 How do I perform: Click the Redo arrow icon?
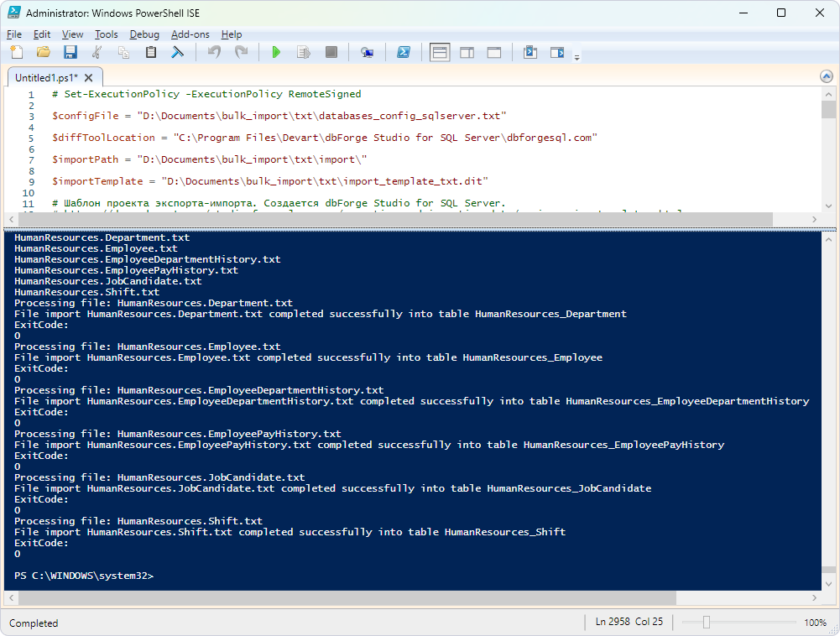(x=241, y=52)
